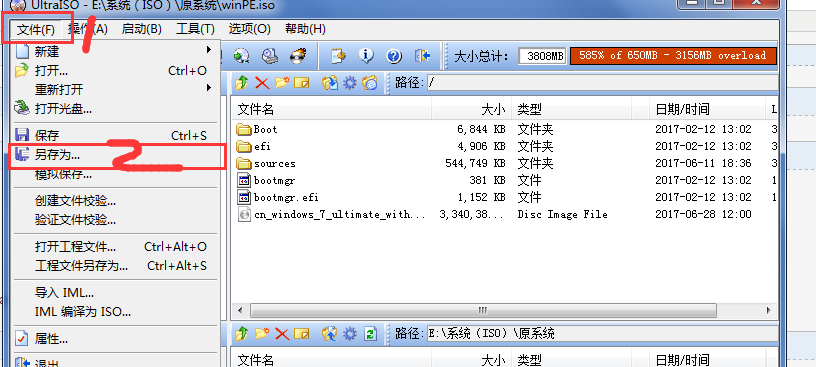Click the folder list icon in ISO pane

(369, 83)
